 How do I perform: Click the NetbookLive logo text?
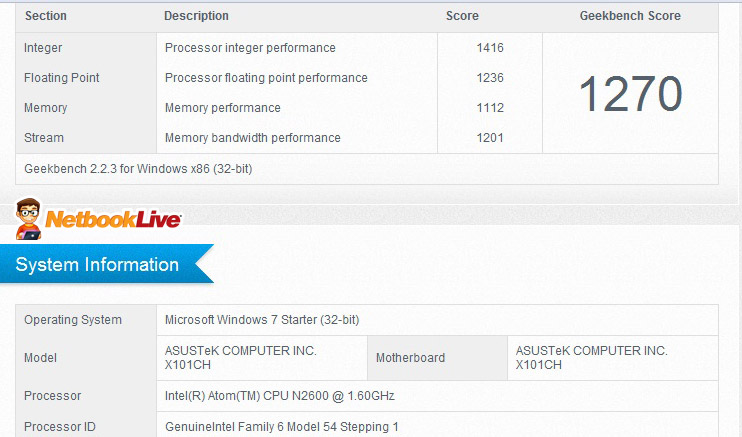(x=113, y=219)
